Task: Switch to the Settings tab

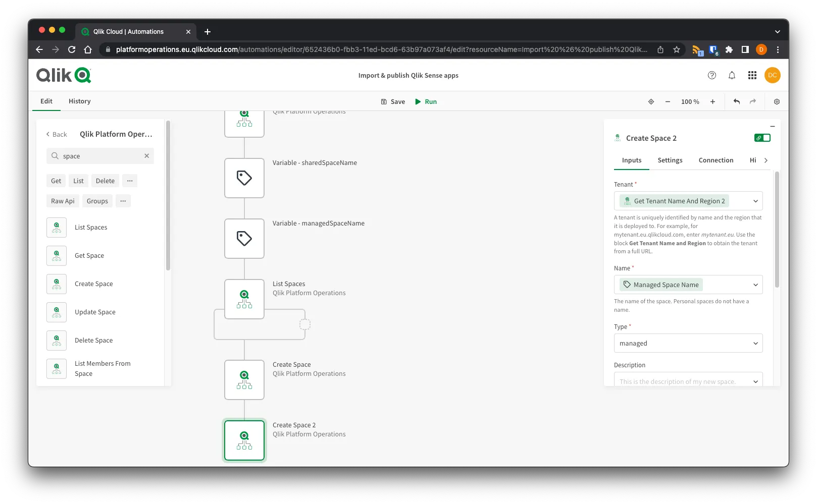Action: tap(670, 160)
